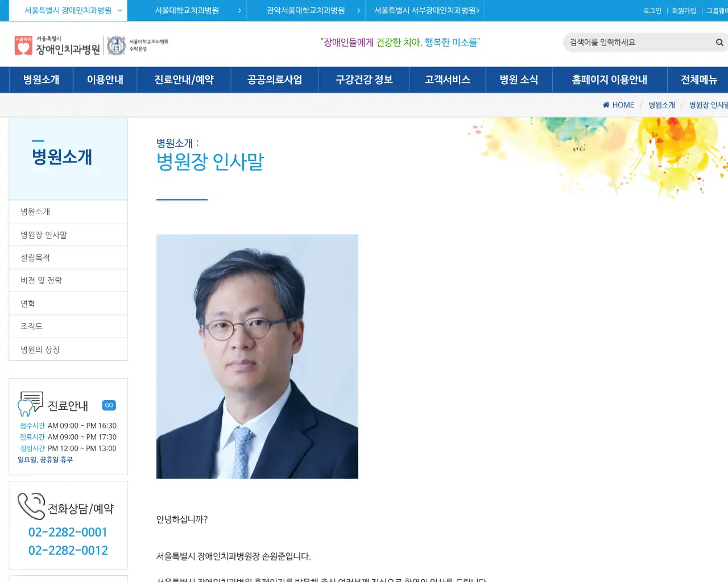The width and height of the screenshot is (728, 582).
Task: Click the tooth speech-bubble 진료안내 icon
Action: pos(31,404)
